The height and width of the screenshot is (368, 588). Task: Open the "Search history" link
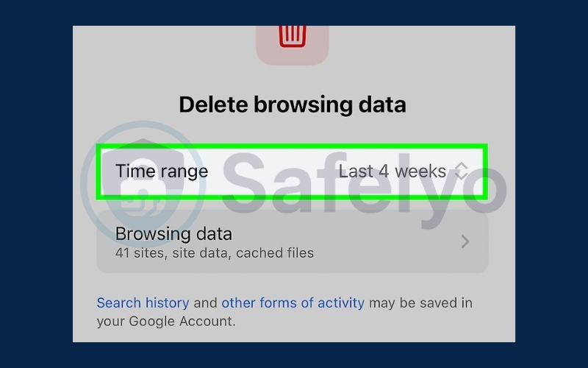[x=143, y=302]
